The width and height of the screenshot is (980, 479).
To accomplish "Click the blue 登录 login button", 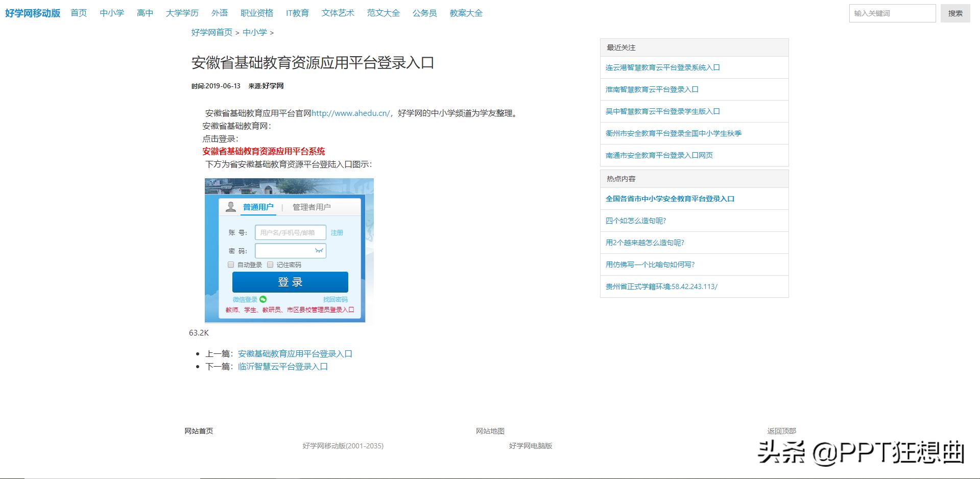I will tap(290, 281).
